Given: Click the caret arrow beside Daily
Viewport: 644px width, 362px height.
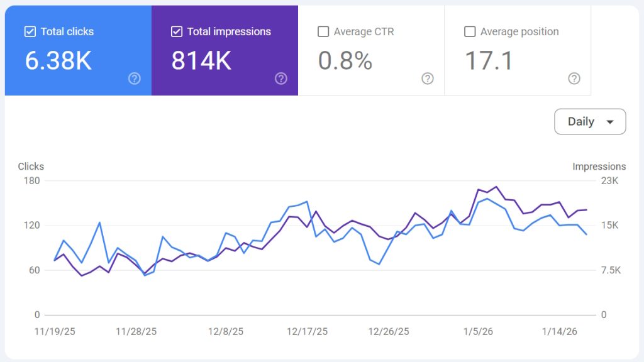Looking at the screenshot, I should (609, 123).
